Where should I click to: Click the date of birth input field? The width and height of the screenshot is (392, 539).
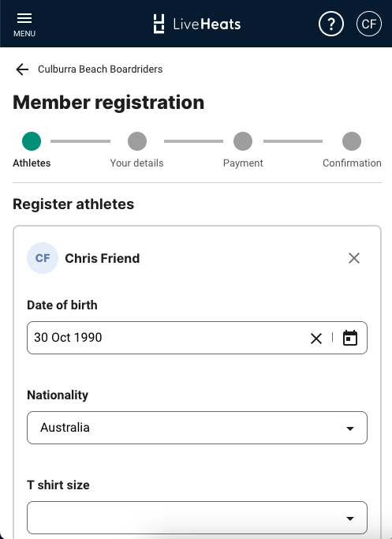pyautogui.click(x=197, y=338)
